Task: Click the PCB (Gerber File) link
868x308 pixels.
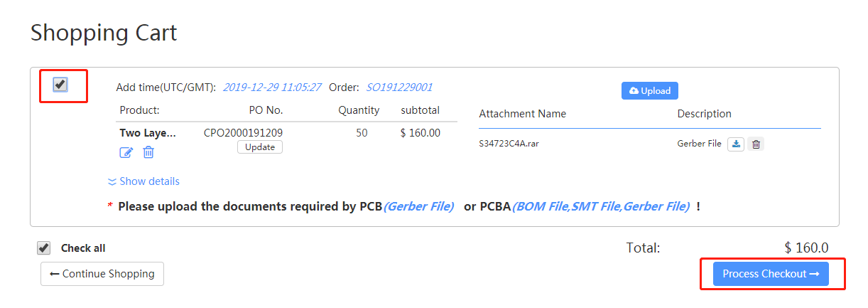Action: [418, 206]
